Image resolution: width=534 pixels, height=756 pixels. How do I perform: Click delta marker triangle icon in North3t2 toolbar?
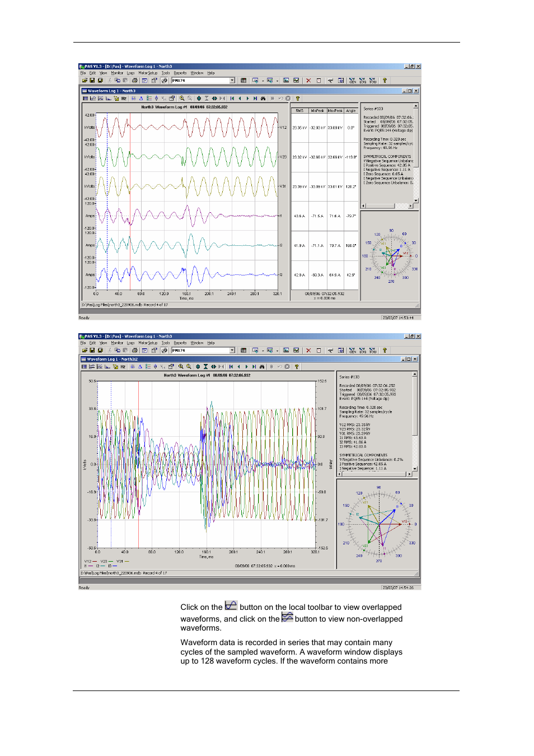pyautogui.click(x=140, y=367)
